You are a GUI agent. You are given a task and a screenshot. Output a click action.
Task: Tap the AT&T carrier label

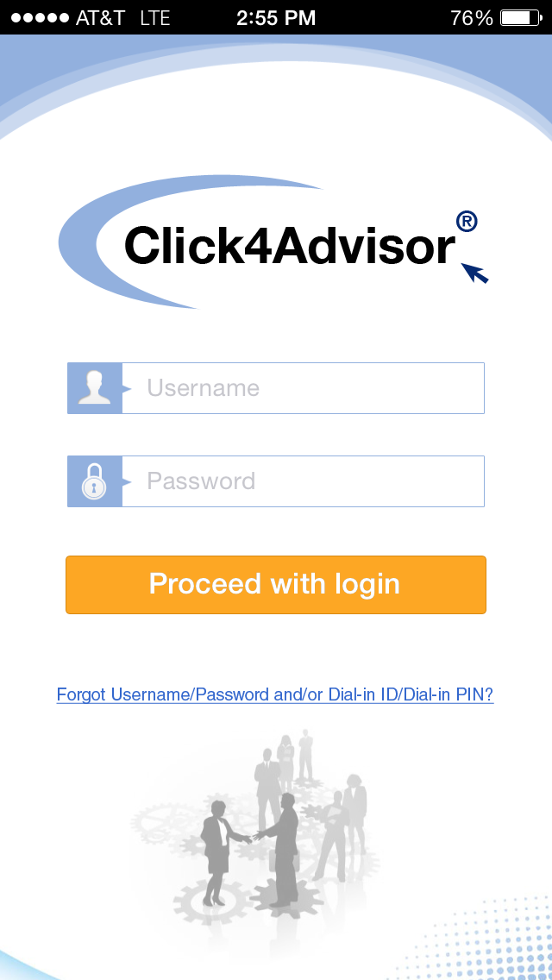click(x=101, y=18)
